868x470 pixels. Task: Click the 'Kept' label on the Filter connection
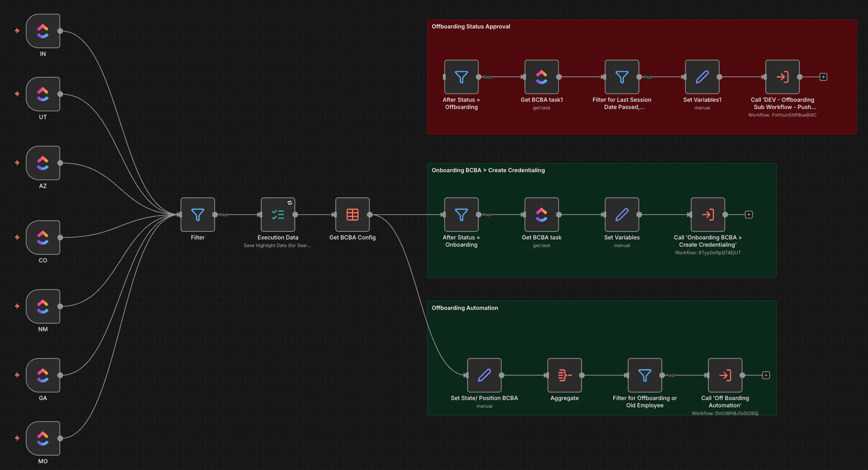(223, 215)
